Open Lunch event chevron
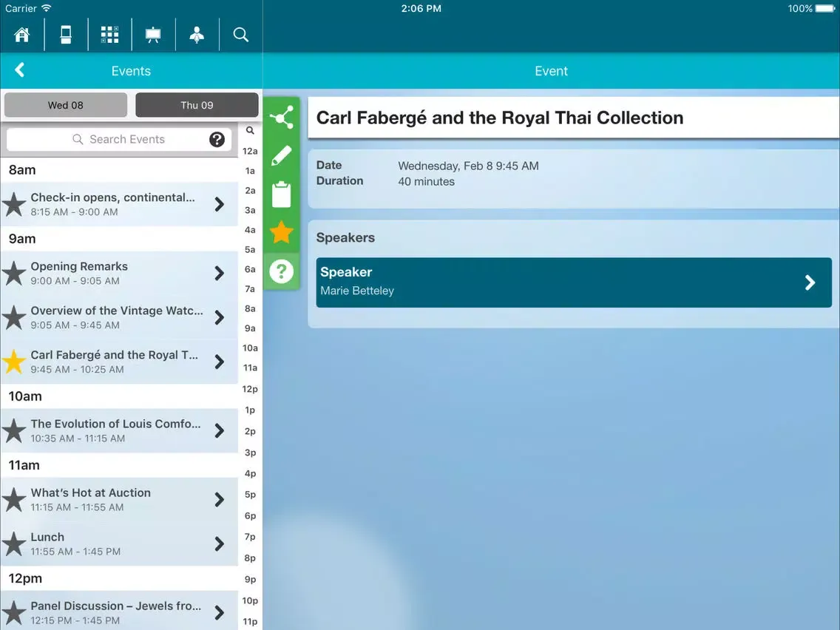 tap(219, 544)
